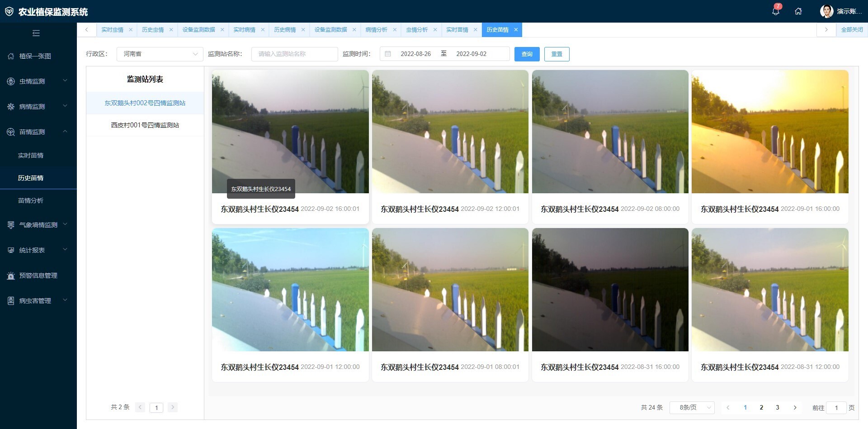Open the 行政区 province dropdown
Image resolution: width=868 pixels, height=429 pixels.
click(x=160, y=54)
